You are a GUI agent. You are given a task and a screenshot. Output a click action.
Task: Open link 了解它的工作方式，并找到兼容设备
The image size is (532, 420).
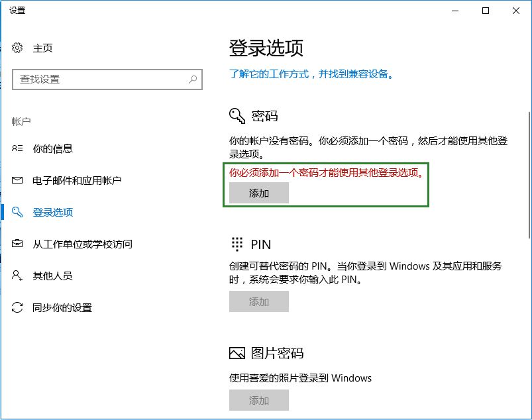pos(311,74)
